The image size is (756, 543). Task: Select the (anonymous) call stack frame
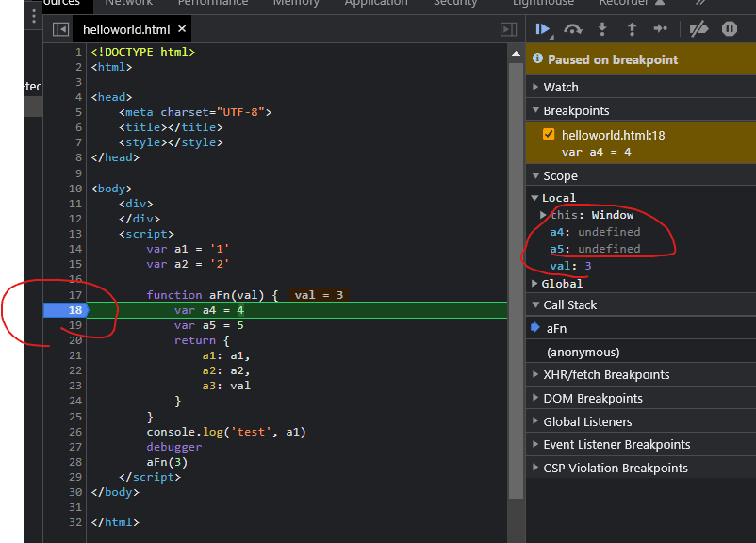(x=583, y=352)
